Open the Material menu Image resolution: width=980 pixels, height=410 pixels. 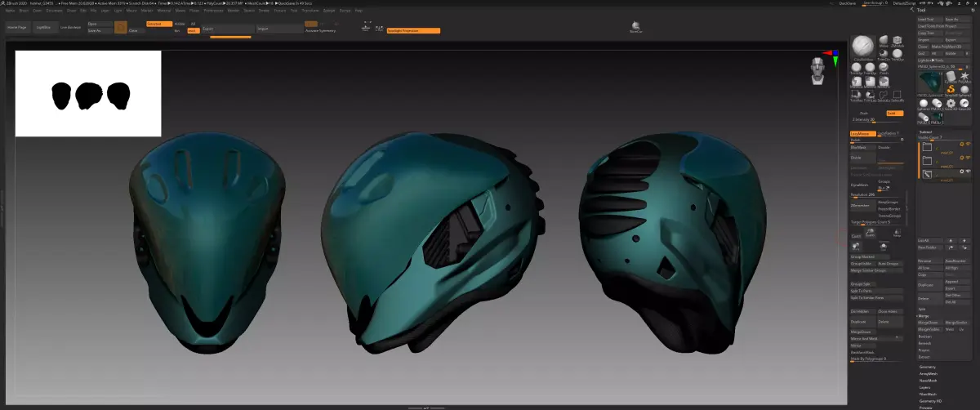[163, 10]
